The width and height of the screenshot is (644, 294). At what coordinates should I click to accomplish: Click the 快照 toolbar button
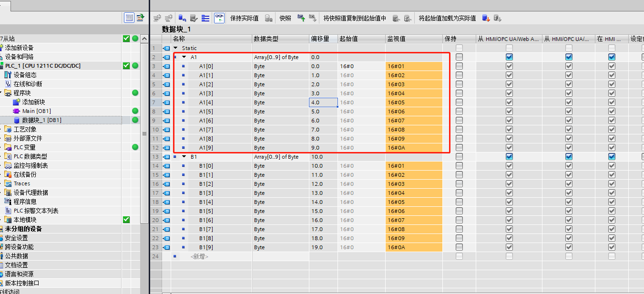pos(285,18)
